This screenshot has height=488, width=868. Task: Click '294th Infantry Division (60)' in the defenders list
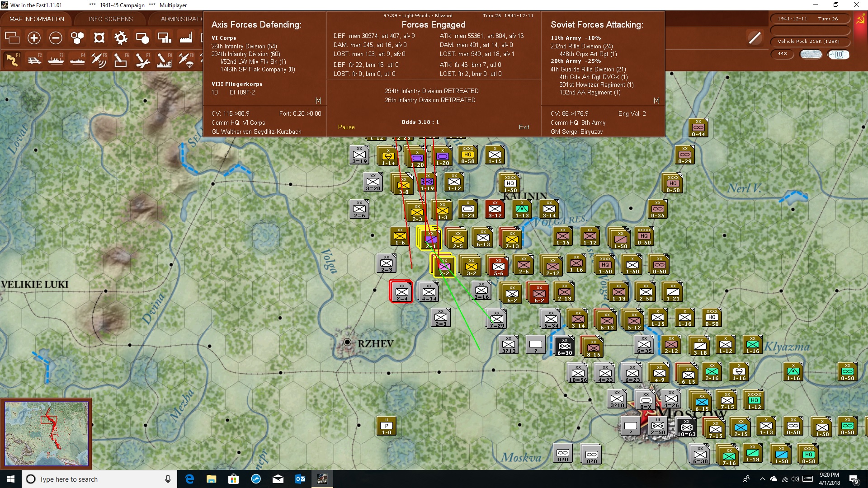point(245,54)
